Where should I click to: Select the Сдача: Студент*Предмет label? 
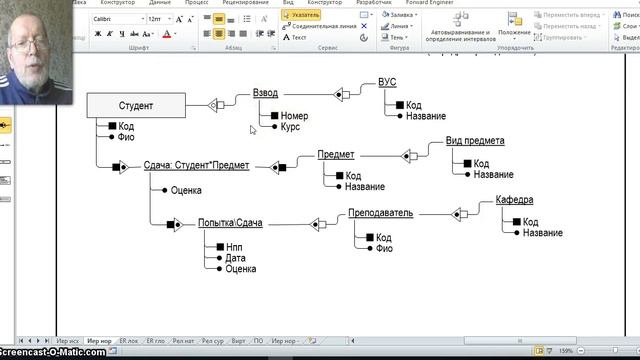coord(196,165)
